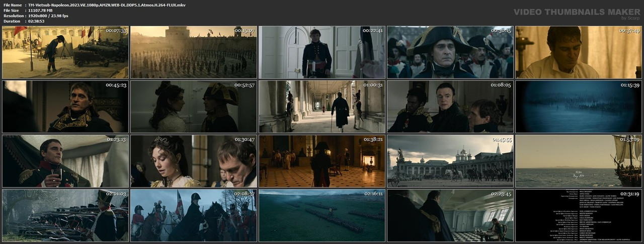Select the thumbnail stamped 00:15:07
644x244 pixels.
[x=194, y=52]
